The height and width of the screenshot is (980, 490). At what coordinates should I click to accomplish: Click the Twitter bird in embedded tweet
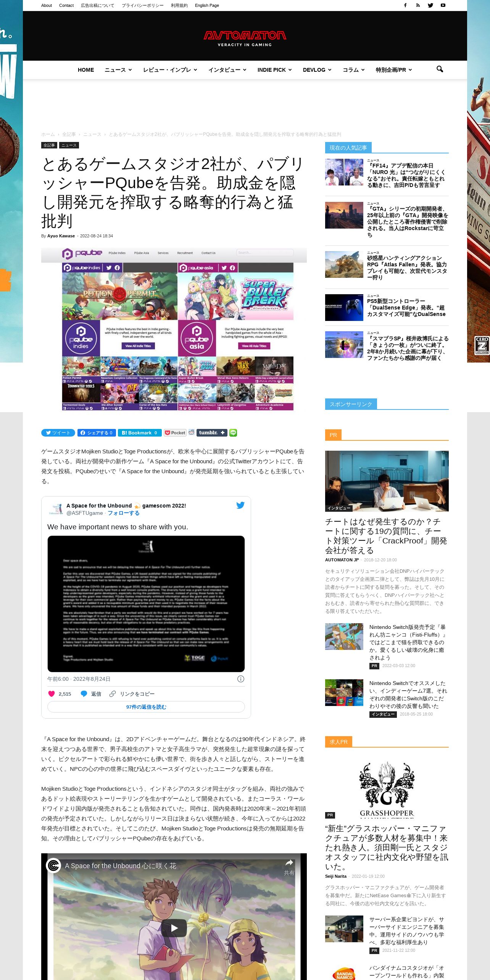point(240,505)
